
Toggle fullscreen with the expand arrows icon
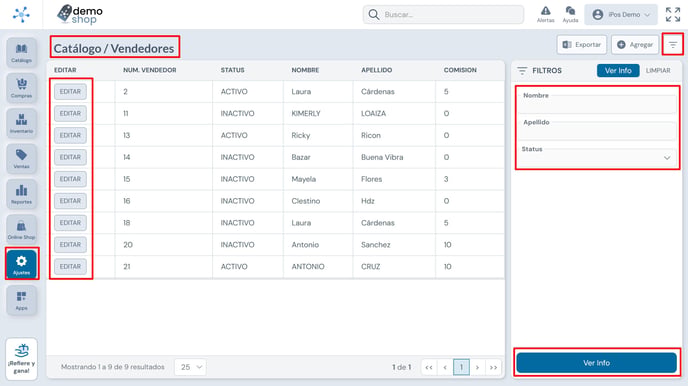673,14
